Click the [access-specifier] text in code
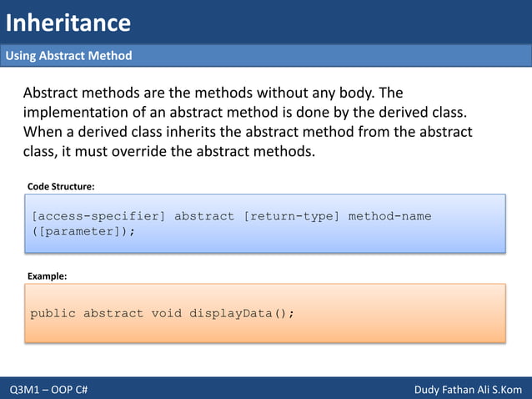 [98, 216]
